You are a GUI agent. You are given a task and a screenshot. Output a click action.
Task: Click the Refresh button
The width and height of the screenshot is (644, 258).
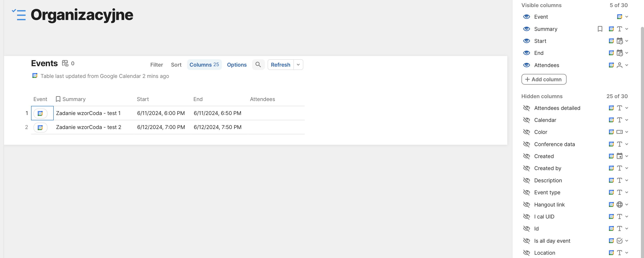(280, 65)
